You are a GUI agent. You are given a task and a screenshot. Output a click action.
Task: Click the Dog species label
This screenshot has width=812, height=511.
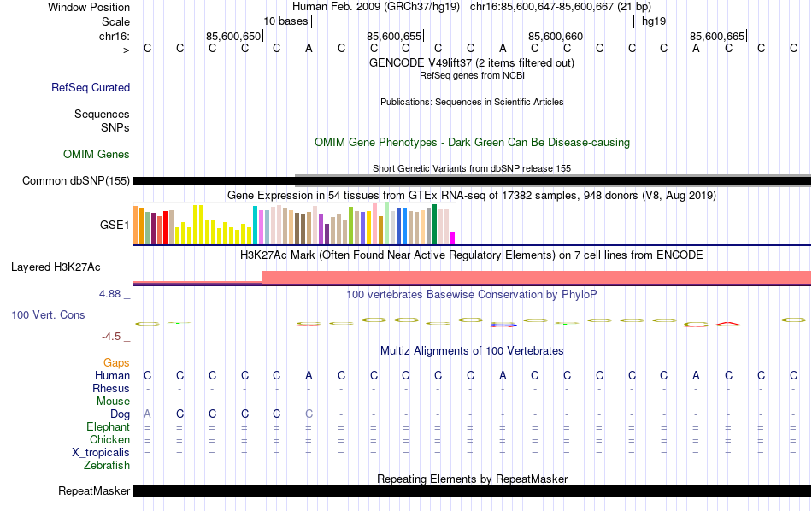coord(120,414)
